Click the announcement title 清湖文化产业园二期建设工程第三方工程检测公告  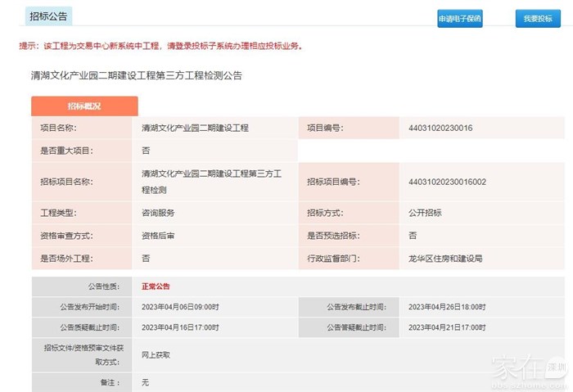pyautogui.click(x=136, y=75)
